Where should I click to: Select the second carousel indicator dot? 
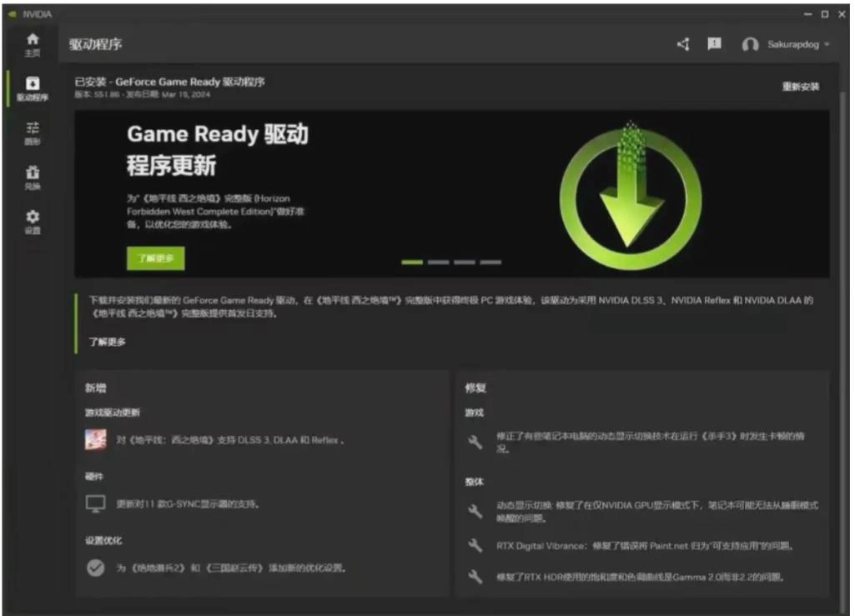[x=438, y=261]
